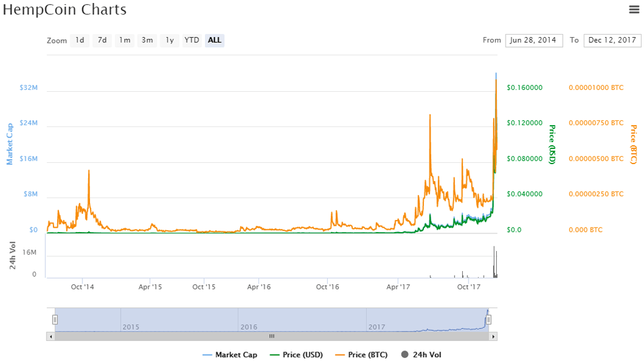The width and height of the screenshot is (644, 361).
Task: Click the $32M market cap axis label
Action: pos(29,87)
